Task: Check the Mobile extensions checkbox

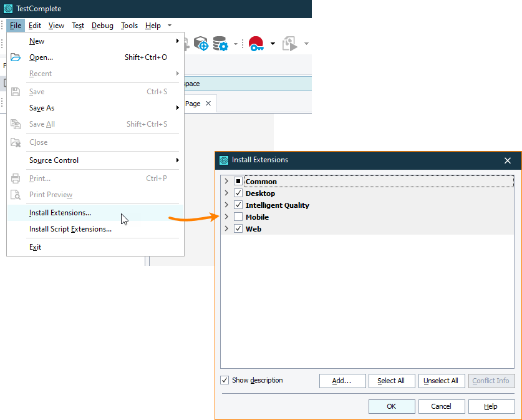Action: (x=238, y=217)
